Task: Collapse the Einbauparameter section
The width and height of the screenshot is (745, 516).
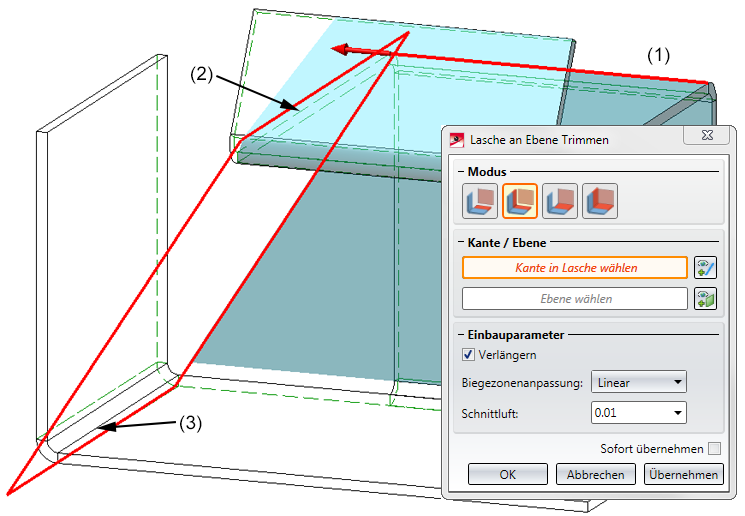Action: tap(461, 334)
